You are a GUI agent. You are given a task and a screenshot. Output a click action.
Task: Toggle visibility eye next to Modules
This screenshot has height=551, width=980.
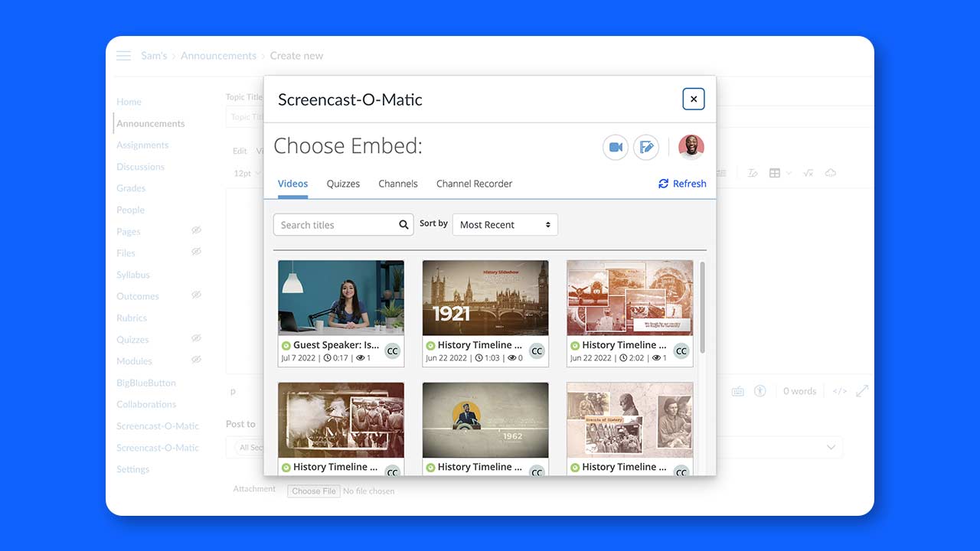[196, 359]
